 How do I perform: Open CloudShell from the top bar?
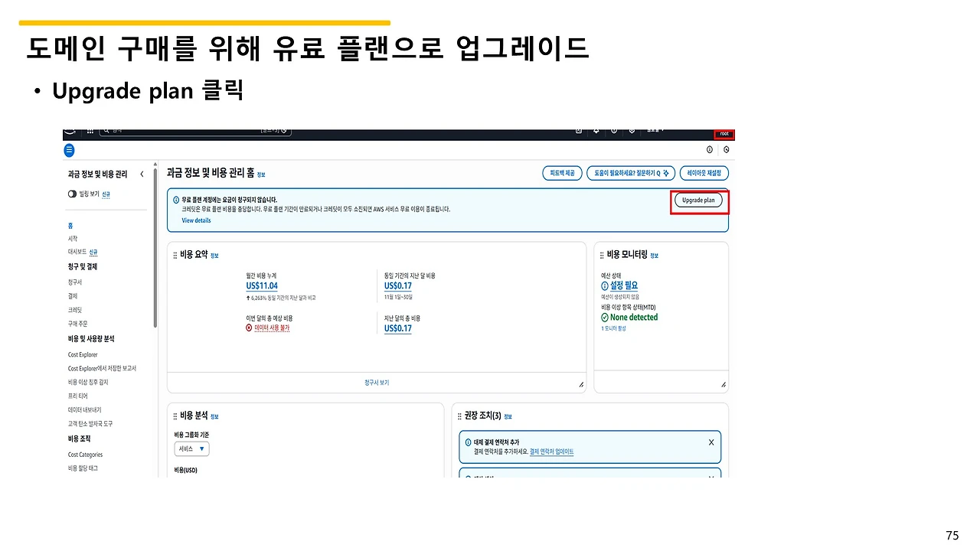tap(579, 131)
